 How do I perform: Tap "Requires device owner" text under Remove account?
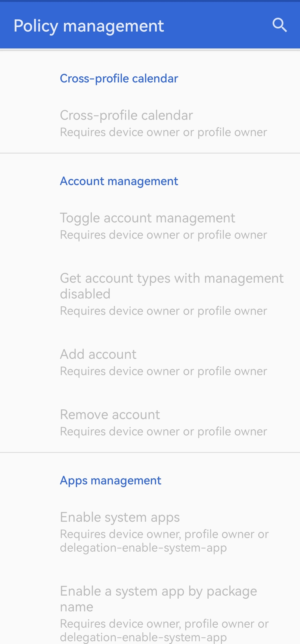[163, 432]
